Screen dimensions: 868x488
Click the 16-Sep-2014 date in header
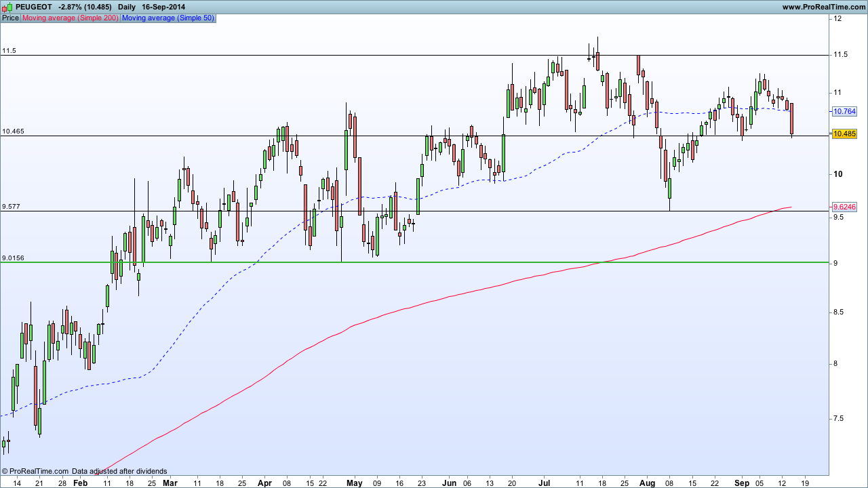pos(163,7)
